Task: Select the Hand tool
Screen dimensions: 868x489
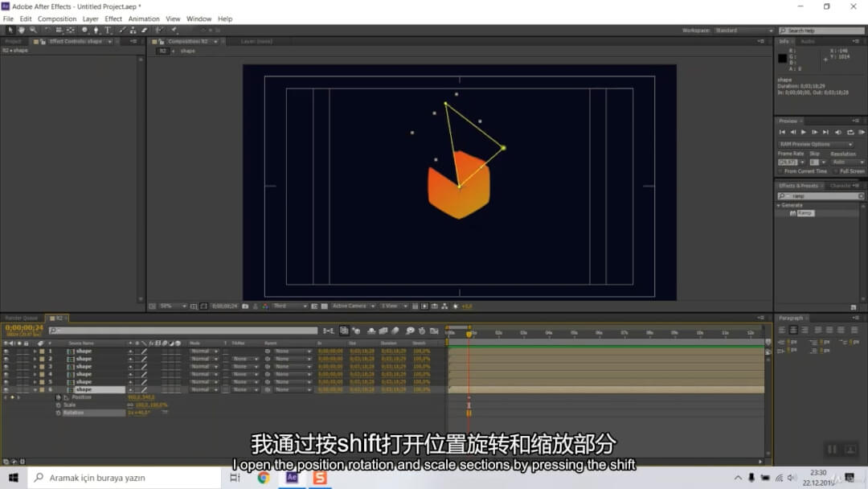Action: (x=22, y=31)
